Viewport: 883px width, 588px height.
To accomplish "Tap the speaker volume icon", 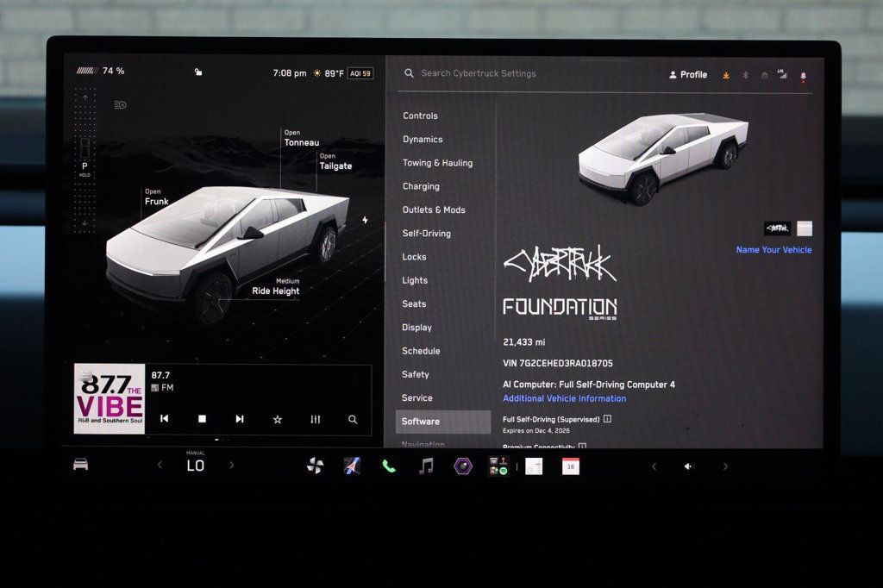I will 688,466.
